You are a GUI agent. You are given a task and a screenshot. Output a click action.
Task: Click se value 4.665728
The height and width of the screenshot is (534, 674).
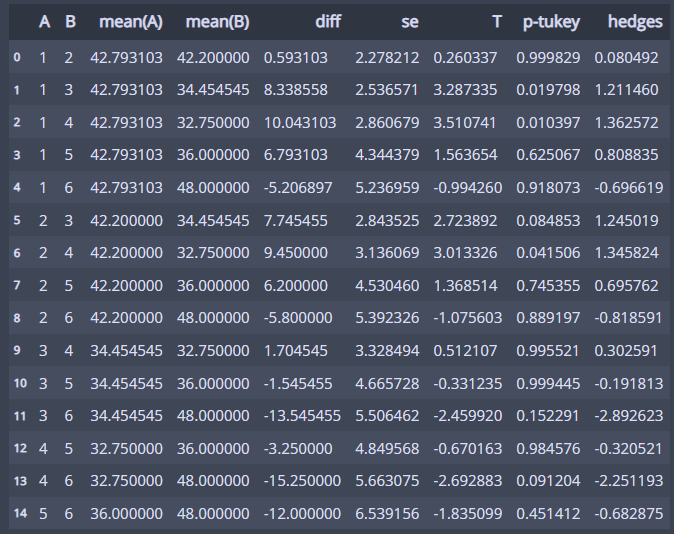[387, 384]
